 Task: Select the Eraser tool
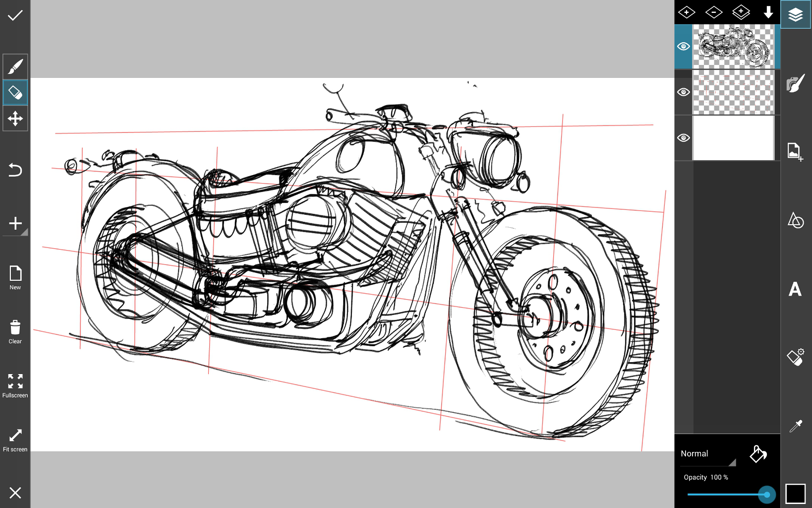click(15, 92)
